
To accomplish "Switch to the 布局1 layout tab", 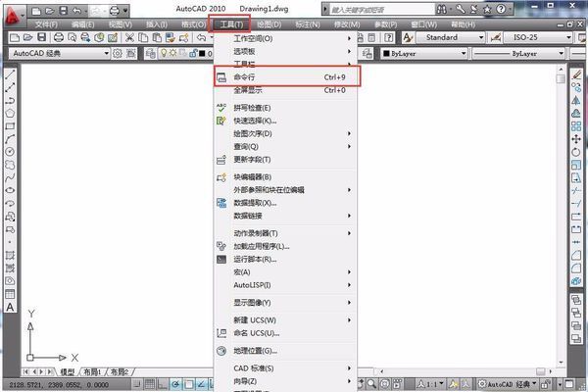I will pyautogui.click(x=92, y=371).
